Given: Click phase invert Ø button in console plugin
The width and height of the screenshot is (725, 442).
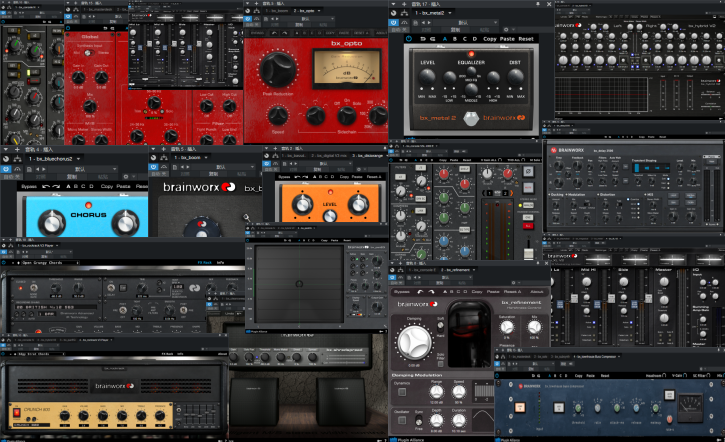Looking at the screenshot, I should (528, 172).
